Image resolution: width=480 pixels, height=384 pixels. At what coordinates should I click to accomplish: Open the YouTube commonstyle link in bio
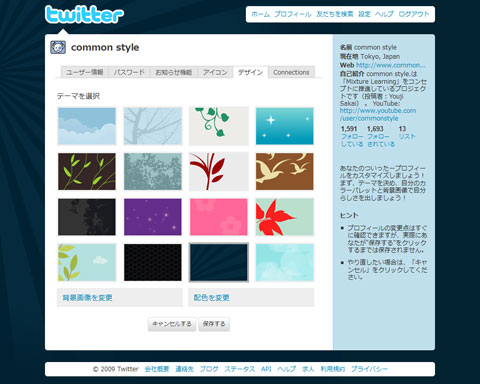tap(378, 114)
